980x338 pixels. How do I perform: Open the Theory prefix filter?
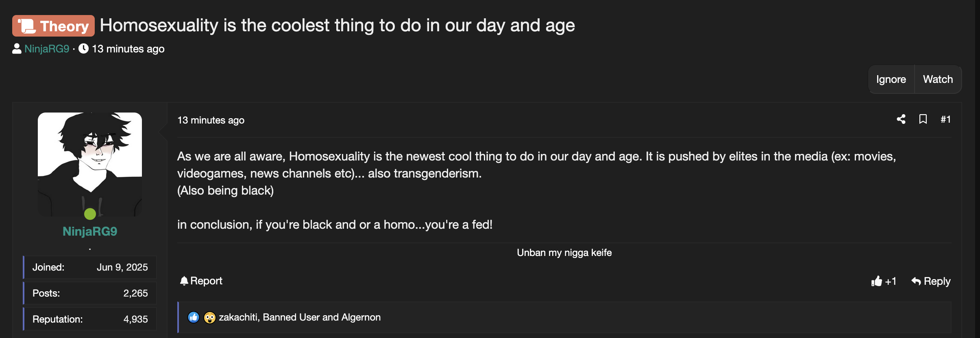click(x=53, y=25)
